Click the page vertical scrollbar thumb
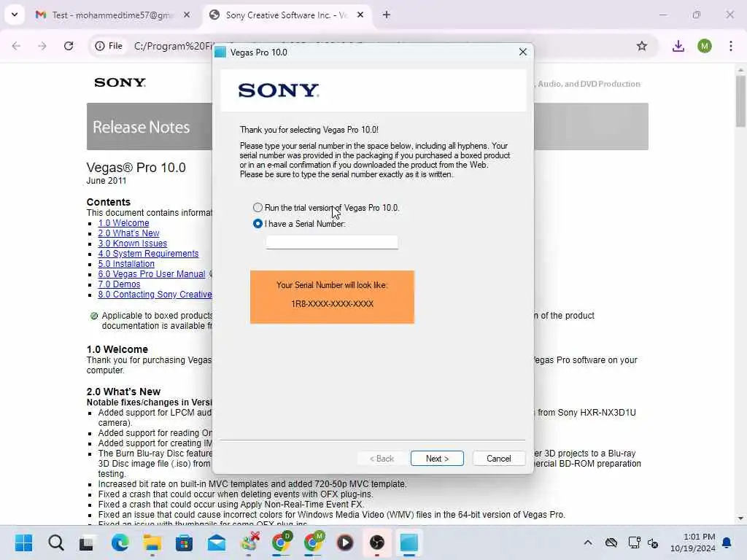This screenshot has width=747, height=560. coord(740,101)
